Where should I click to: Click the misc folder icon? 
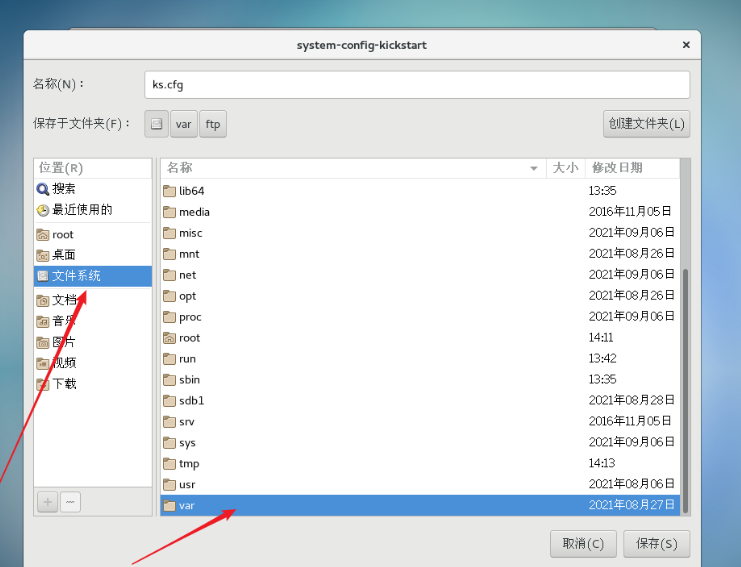click(169, 233)
